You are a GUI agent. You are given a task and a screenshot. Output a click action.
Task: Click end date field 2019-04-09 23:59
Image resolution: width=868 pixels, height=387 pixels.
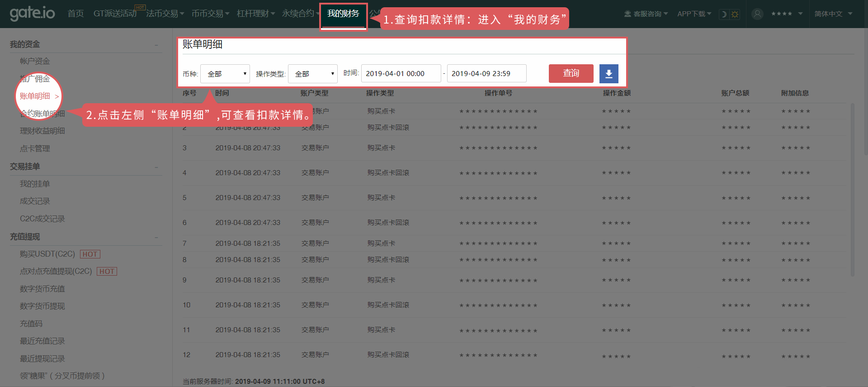click(487, 73)
